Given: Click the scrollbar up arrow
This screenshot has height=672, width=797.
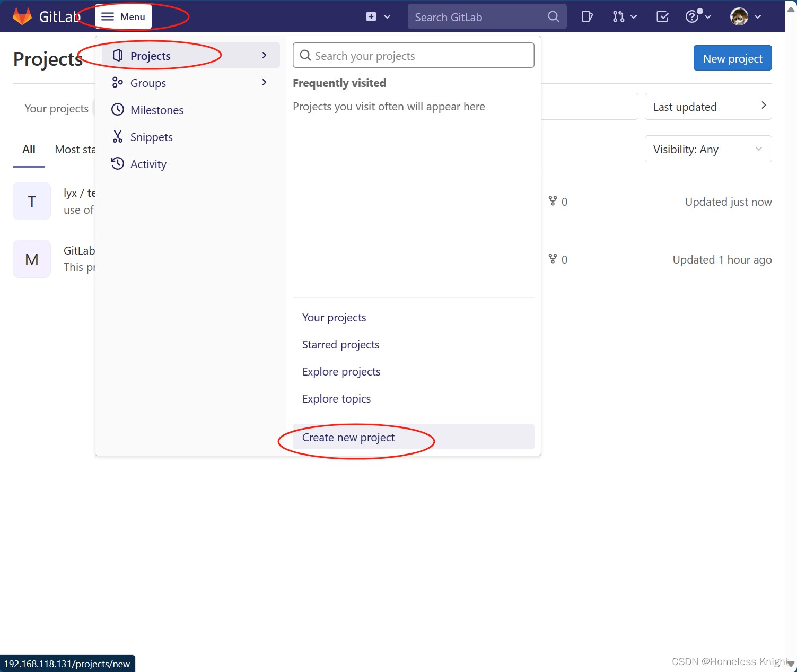Looking at the screenshot, I should tap(791, 9).
